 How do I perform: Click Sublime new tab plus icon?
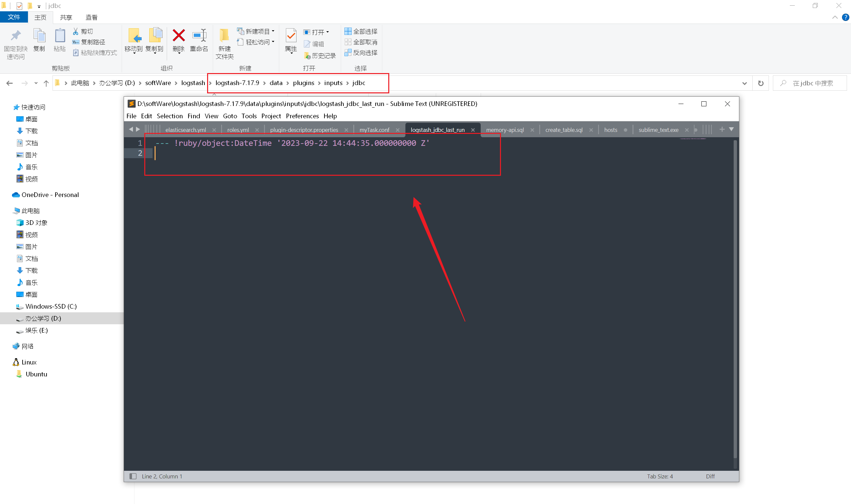[x=722, y=129]
